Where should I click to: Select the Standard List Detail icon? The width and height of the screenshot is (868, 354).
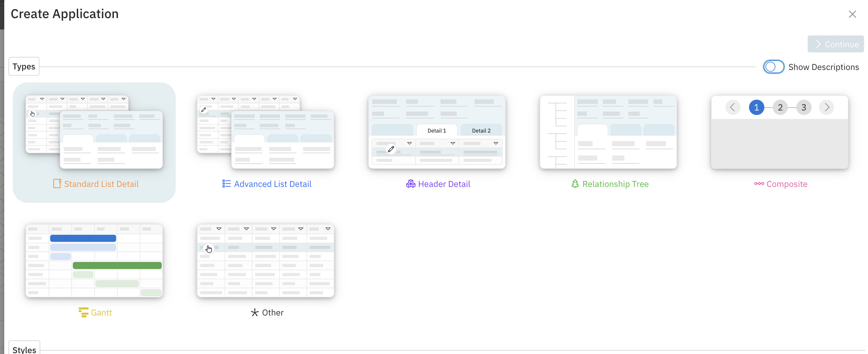[x=57, y=184]
